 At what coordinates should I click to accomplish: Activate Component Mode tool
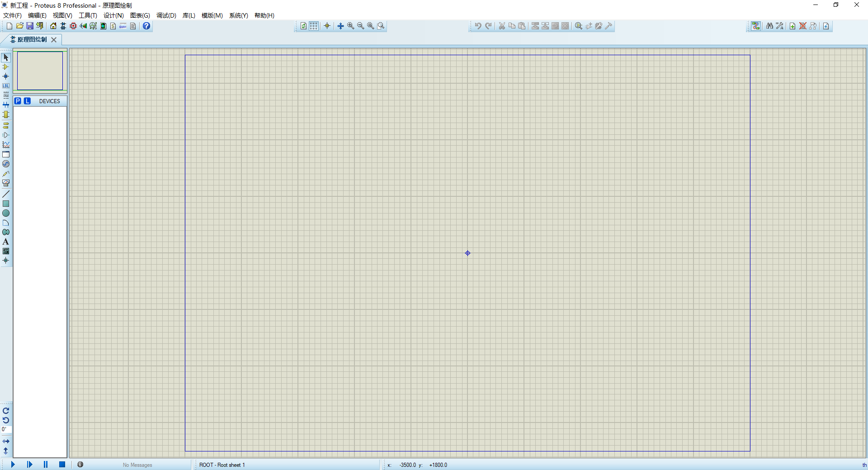[x=6, y=67]
